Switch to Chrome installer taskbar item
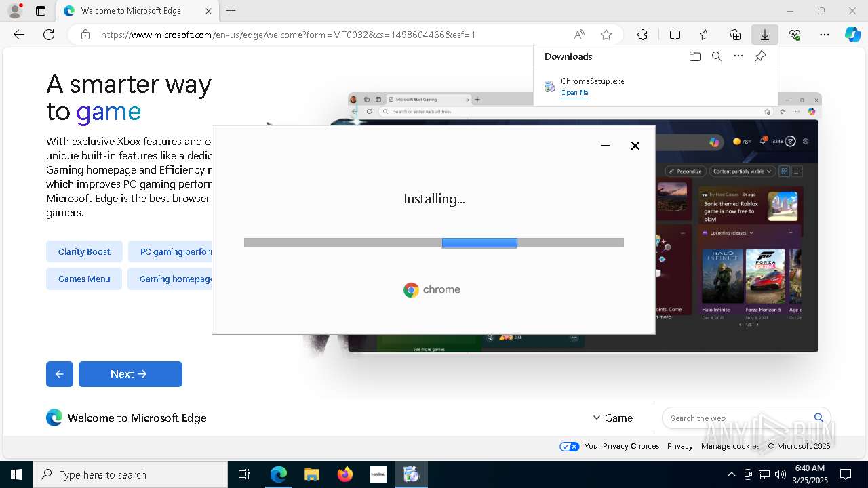 tap(412, 474)
